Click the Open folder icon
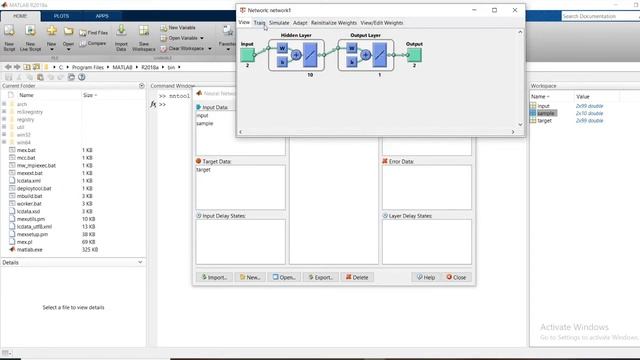 [68, 31]
